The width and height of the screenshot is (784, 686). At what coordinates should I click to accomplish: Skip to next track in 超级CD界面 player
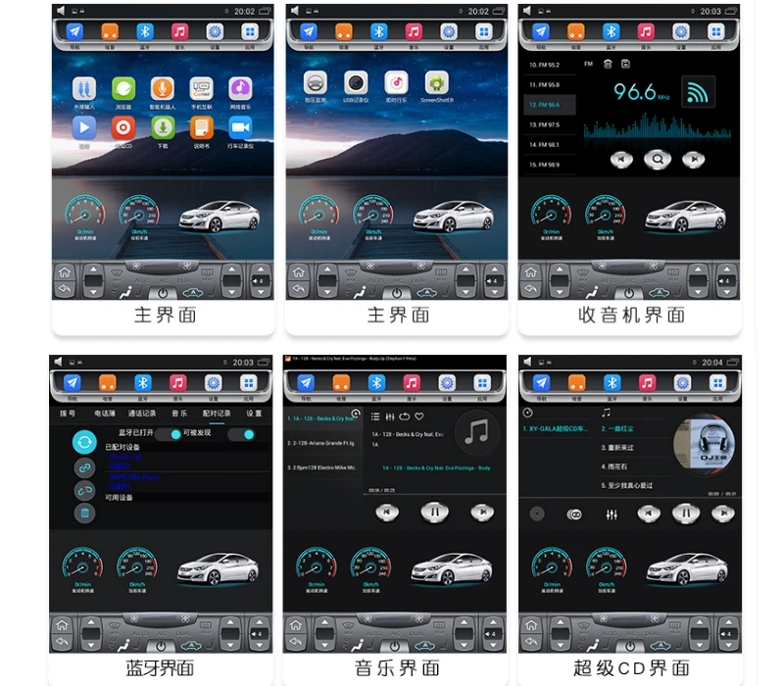coord(723,513)
